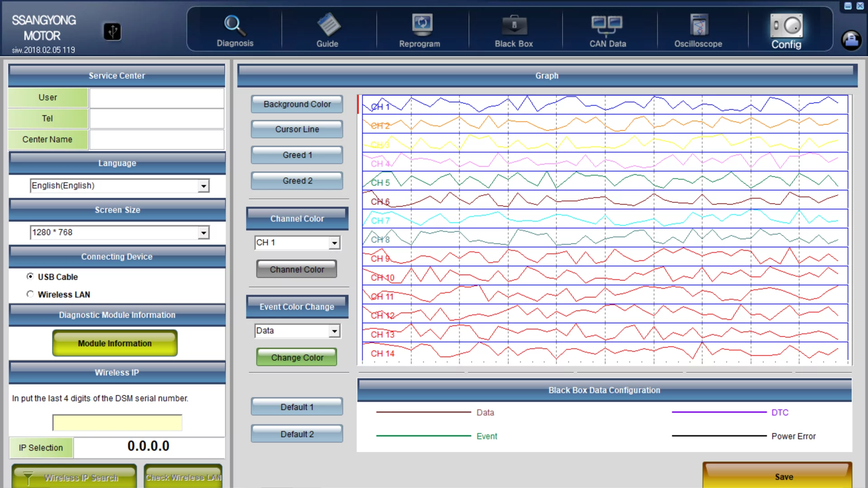Expand the Language dropdown
This screenshot has height=488, width=868.
[203, 186]
